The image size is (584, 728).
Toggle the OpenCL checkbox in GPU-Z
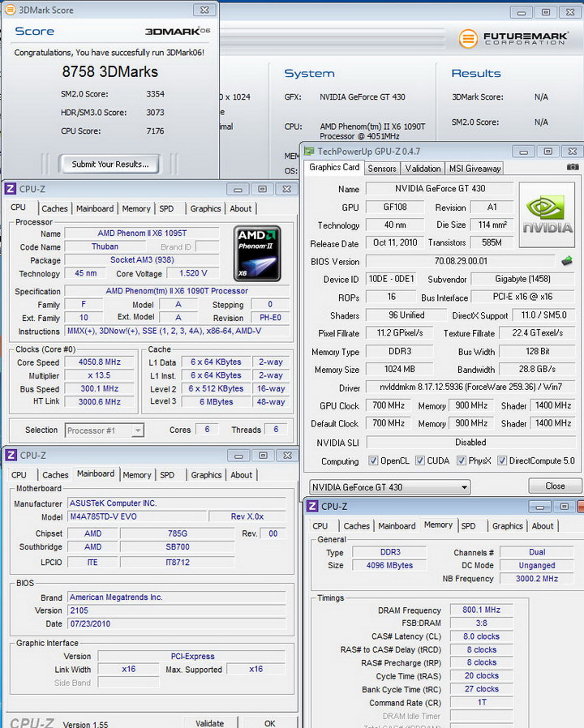tap(373, 460)
